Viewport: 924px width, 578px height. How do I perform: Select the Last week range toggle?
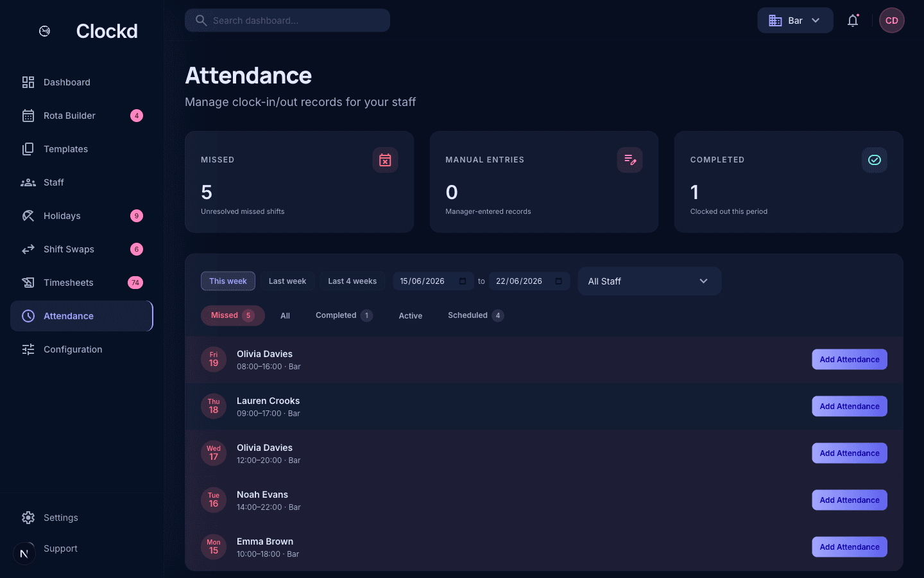click(287, 281)
